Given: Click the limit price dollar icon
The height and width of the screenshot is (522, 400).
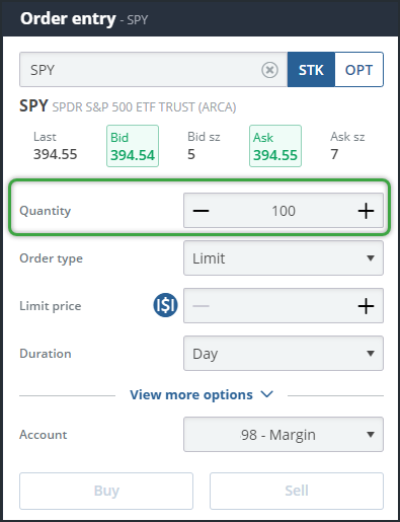Looking at the screenshot, I should [165, 305].
